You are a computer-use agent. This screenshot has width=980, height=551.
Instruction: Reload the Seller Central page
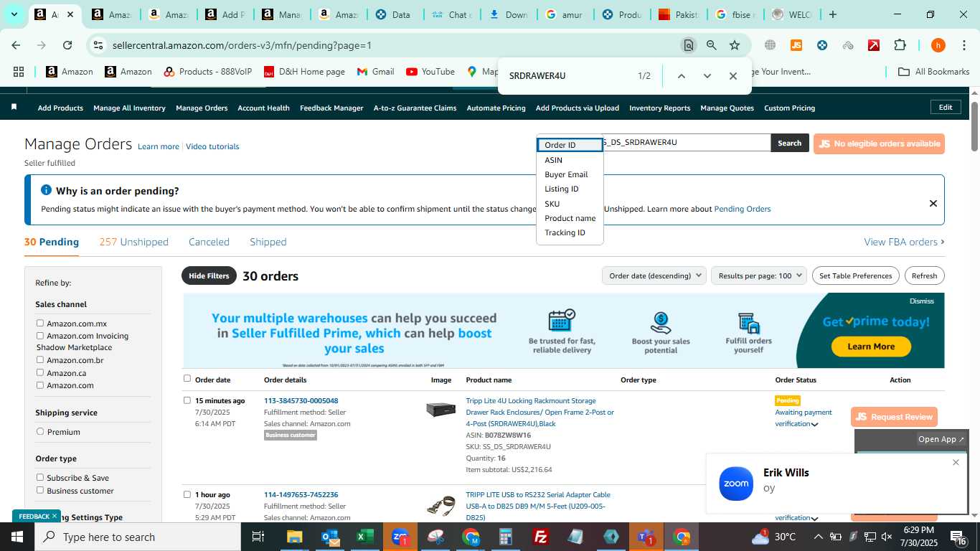[67, 45]
